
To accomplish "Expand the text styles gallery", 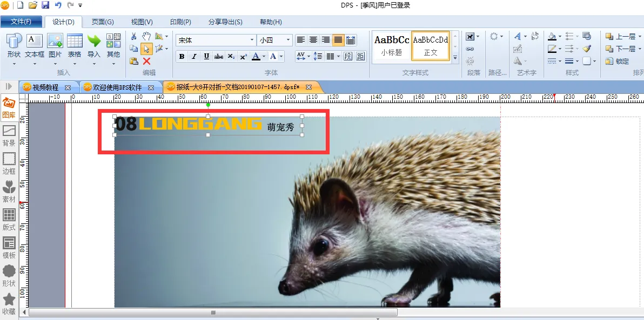I will click(x=455, y=57).
